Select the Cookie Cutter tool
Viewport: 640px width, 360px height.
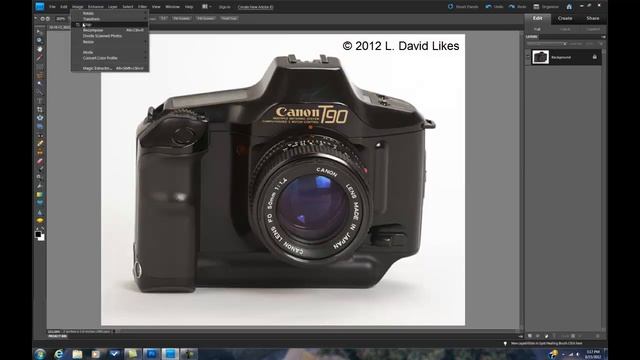click(x=40, y=118)
